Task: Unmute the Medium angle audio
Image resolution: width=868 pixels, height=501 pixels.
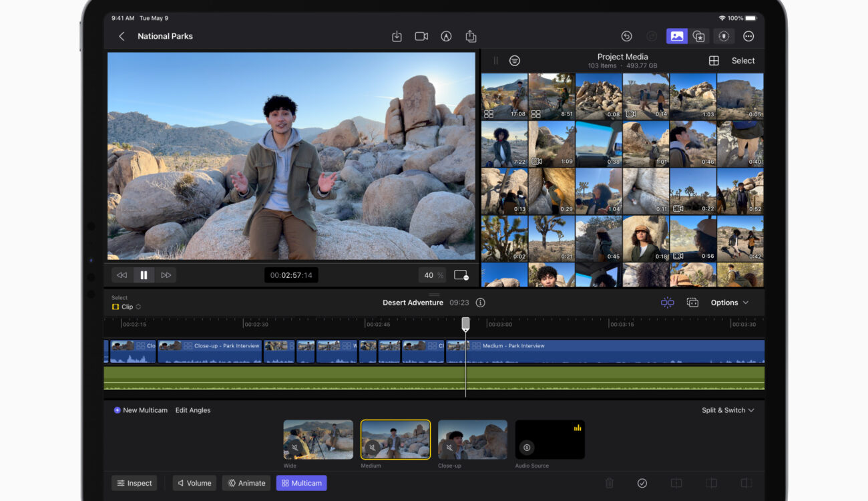Action: click(372, 448)
